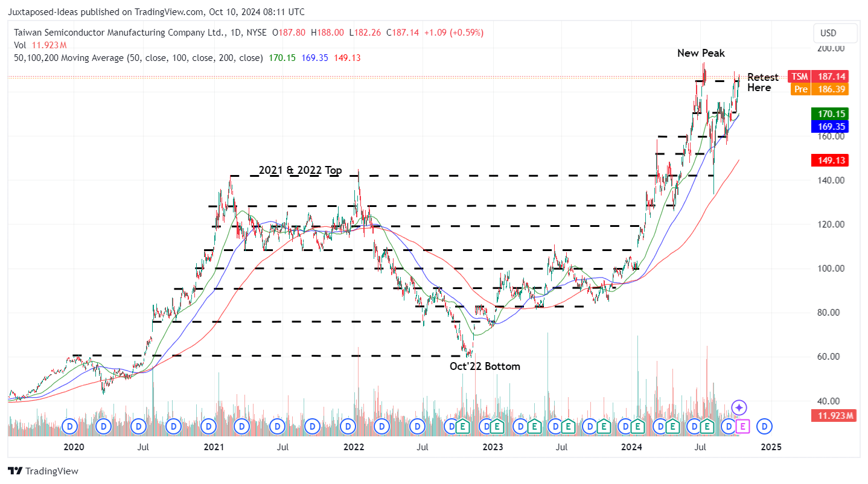
Task: Click the red TSM 187.14 price label
Action: 818,77
